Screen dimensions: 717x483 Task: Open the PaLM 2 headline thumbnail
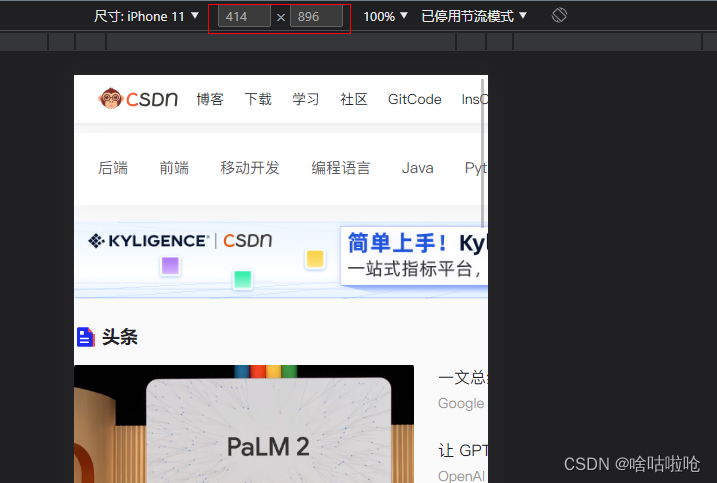[244, 424]
